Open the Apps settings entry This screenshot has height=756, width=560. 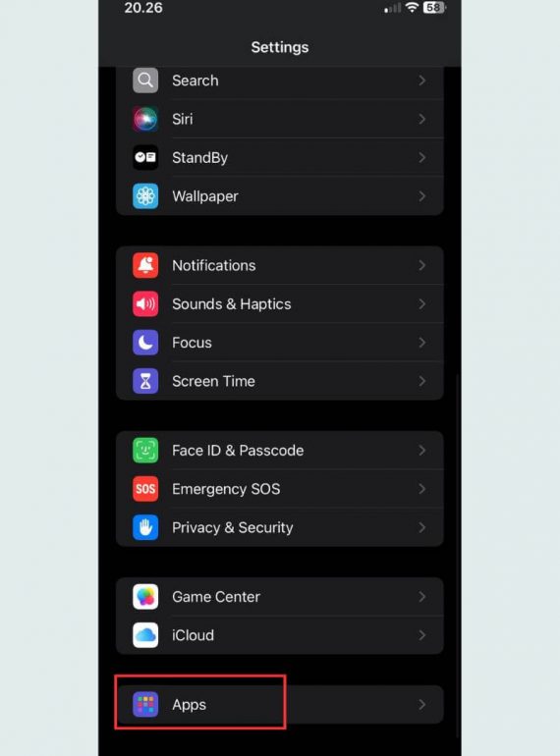coord(280,704)
